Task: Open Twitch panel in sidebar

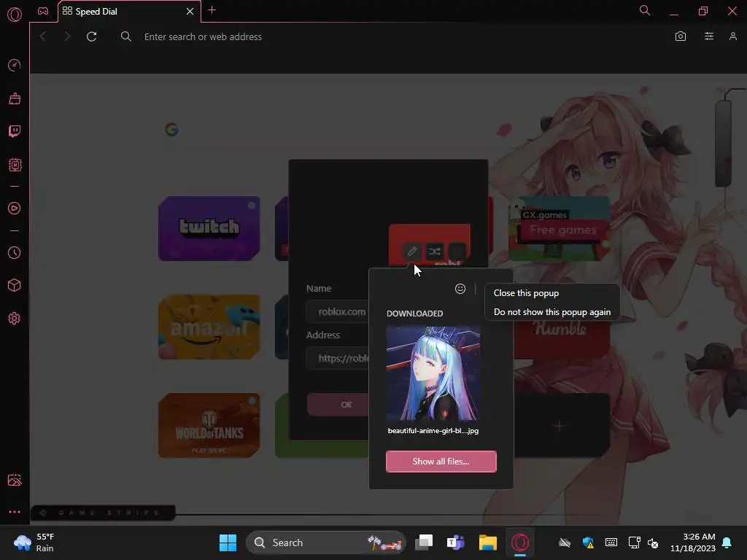Action: coord(15,131)
